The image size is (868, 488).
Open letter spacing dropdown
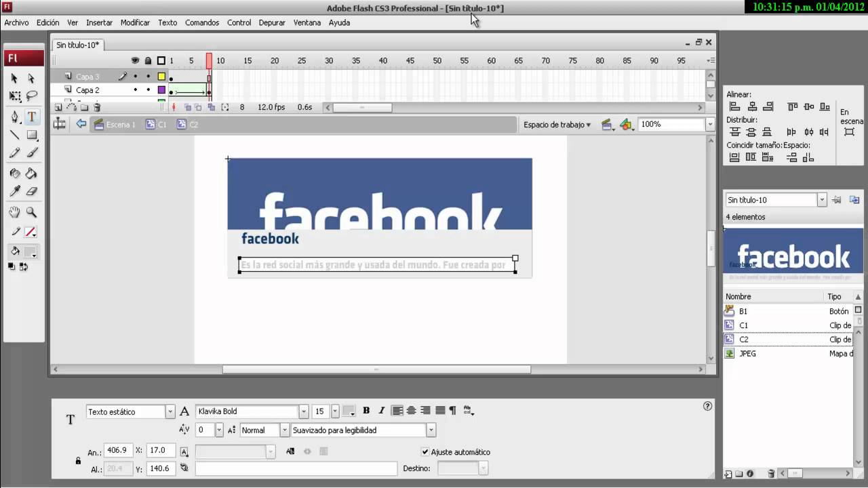coord(219,430)
